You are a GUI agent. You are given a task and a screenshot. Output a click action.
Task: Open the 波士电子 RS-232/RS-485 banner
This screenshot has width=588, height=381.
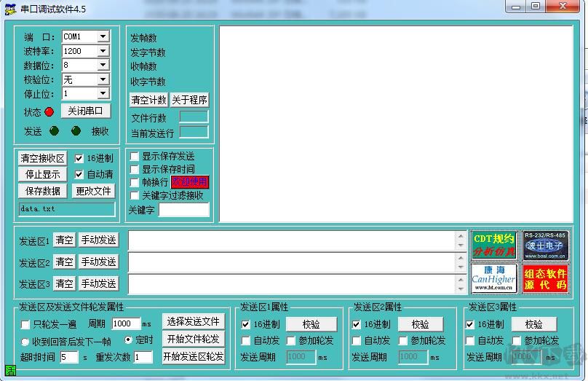click(x=545, y=246)
